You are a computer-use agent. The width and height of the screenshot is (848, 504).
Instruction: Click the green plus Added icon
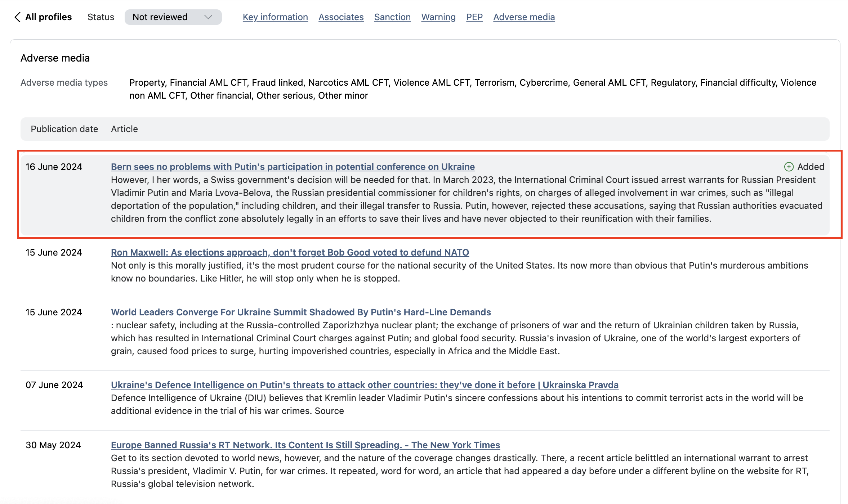click(x=789, y=167)
